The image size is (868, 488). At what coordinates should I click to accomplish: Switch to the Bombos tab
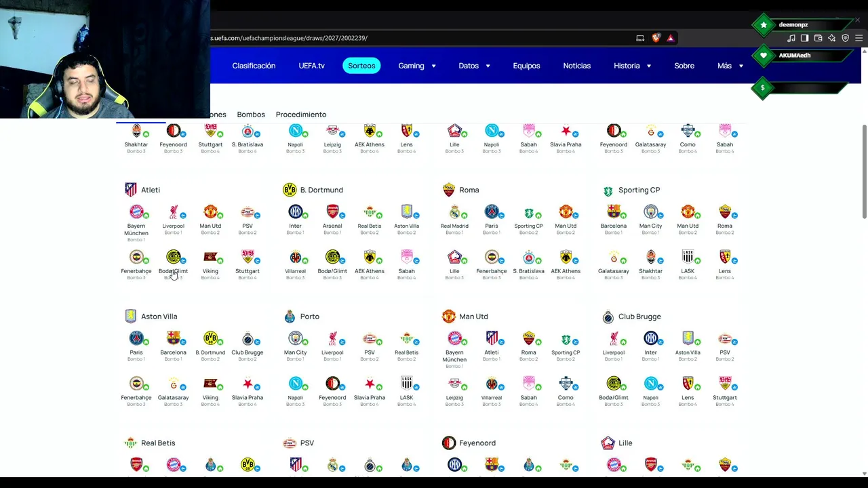click(x=251, y=115)
